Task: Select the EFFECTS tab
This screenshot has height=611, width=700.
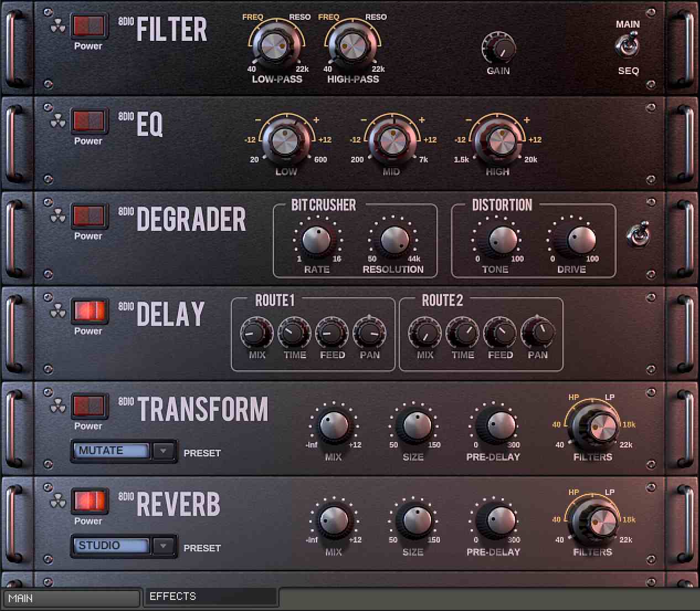Action: click(x=210, y=597)
